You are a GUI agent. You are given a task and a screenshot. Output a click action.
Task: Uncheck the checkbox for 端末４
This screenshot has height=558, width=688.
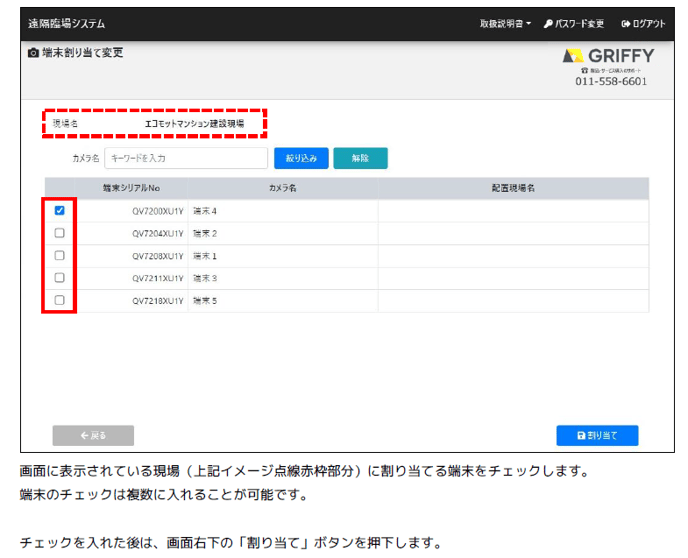[x=60, y=211]
